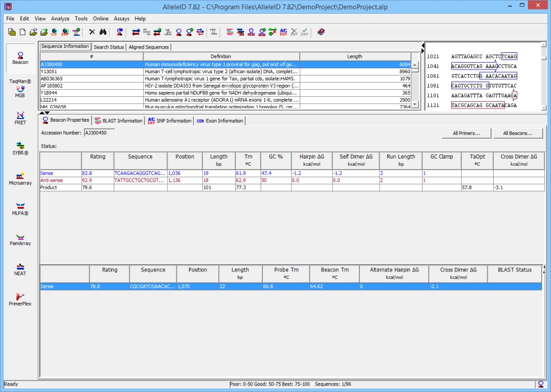Screen dimensions: 551x392
Task: Switch to the FRET design module
Action: pyautogui.click(x=20, y=118)
